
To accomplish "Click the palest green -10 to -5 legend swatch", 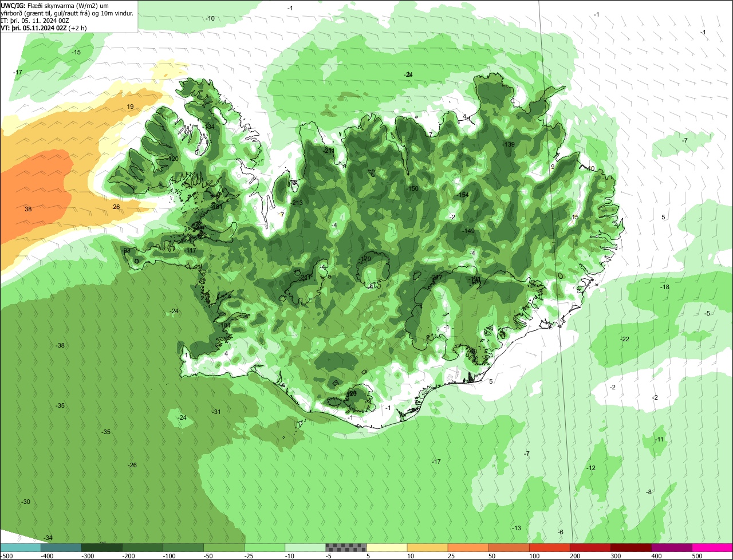I will [305, 547].
